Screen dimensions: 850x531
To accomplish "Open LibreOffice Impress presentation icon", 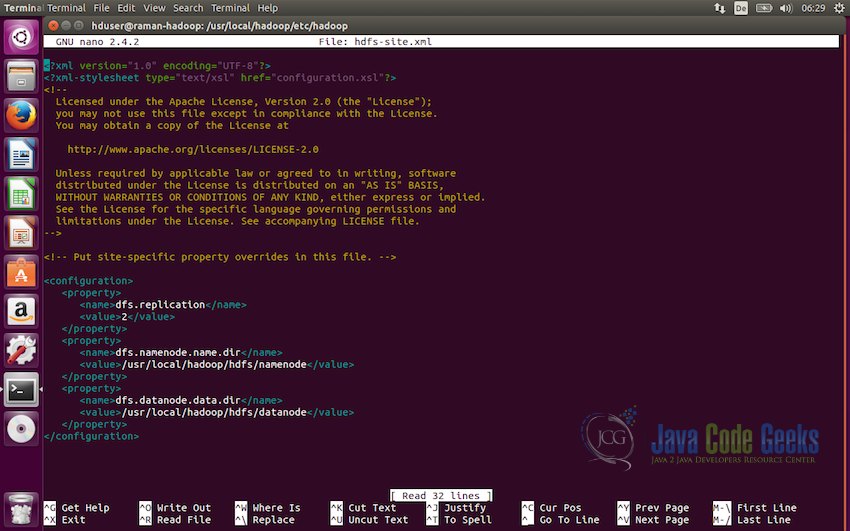I will coord(21,234).
